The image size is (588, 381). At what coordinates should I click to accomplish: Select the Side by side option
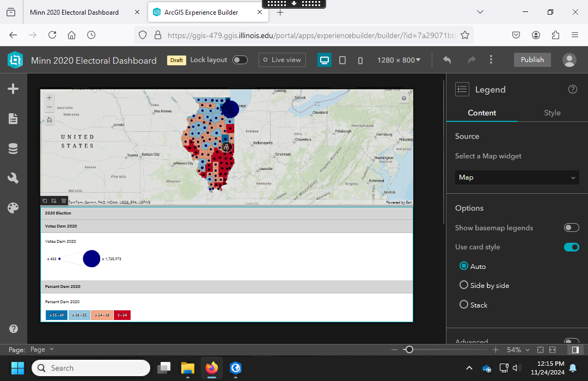(464, 285)
